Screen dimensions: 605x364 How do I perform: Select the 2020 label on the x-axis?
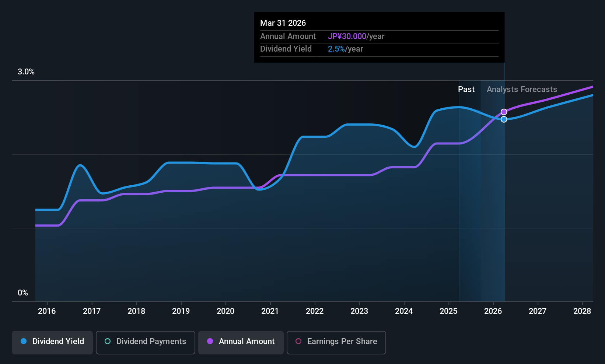click(x=225, y=311)
